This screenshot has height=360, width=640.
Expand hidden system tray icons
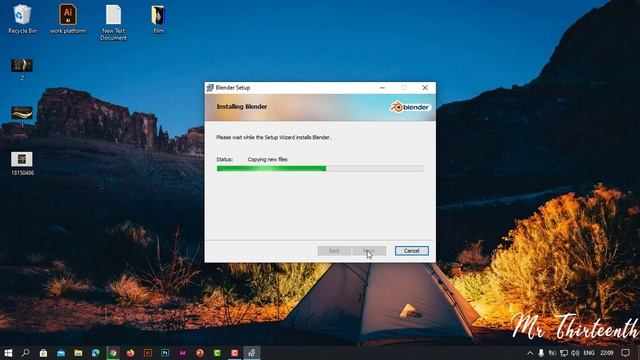coord(530,353)
